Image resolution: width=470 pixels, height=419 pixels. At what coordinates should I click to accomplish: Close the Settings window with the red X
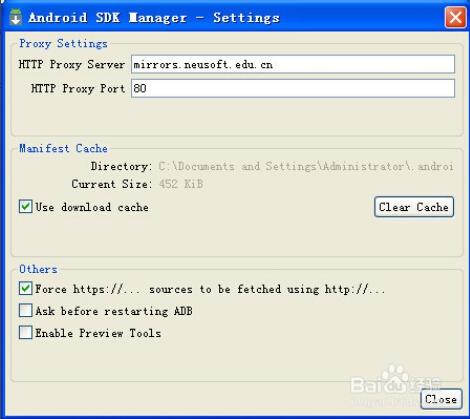pos(455,17)
